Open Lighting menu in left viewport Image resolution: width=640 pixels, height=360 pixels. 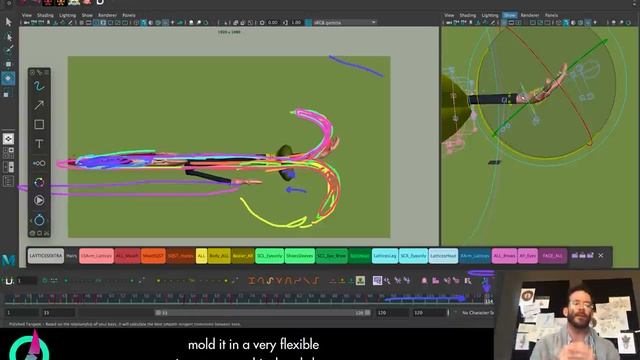tap(67, 15)
